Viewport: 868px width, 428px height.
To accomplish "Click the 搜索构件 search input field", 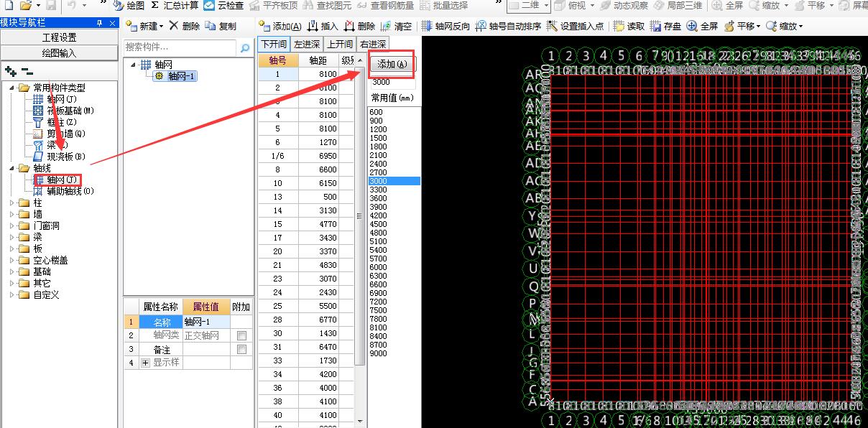I will pyautogui.click(x=180, y=47).
